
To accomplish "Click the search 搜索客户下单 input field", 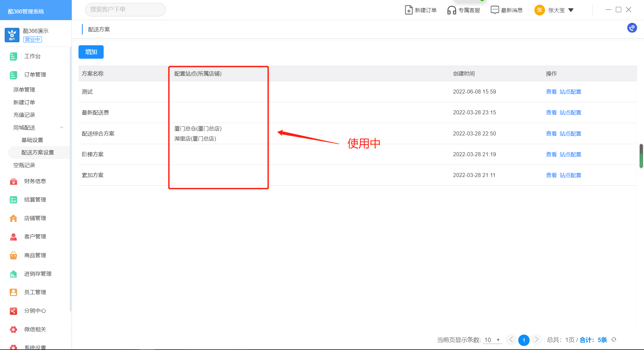I will click(125, 10).
